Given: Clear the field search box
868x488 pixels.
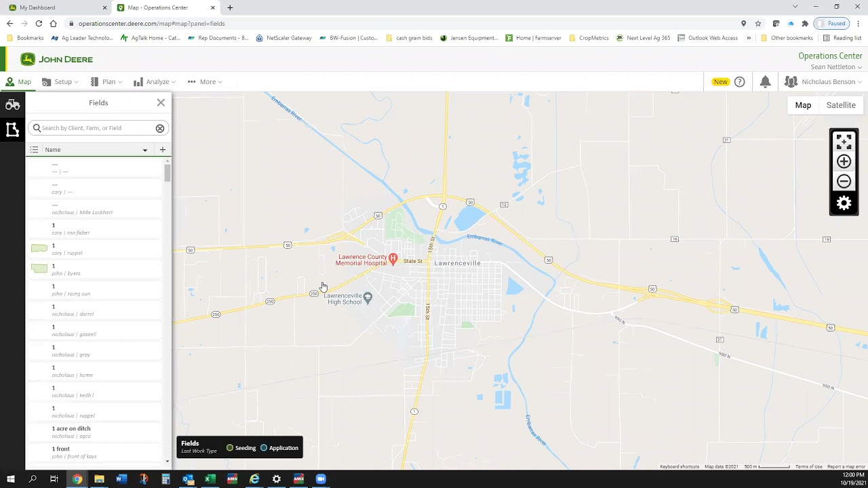Looking at the screenshot, I should [x=160, y=128].
